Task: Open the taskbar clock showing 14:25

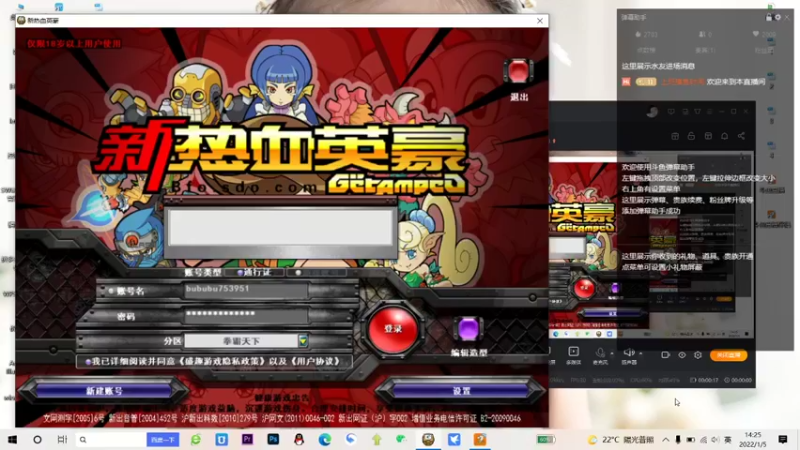Action: pyautogui.click(x=753, y=439)
